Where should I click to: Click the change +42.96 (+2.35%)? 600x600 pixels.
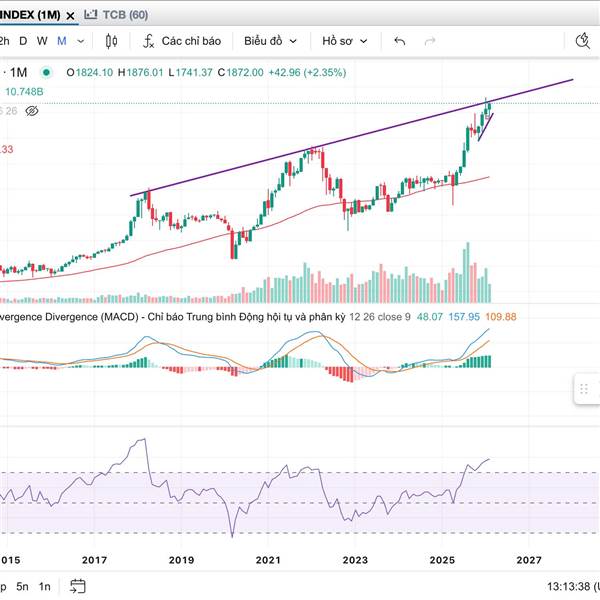[307, 72]
